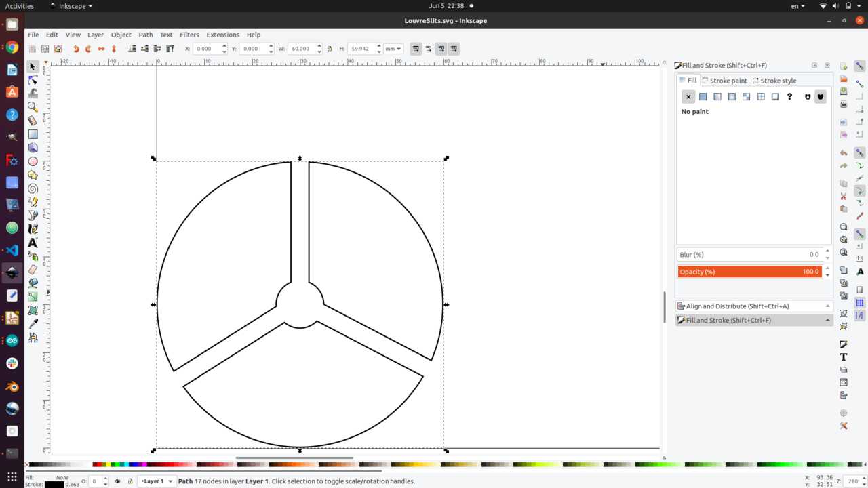Collapse the Align and Distribute panel
This screenshot has width=868, height=488.
click(x=827, y=306)
